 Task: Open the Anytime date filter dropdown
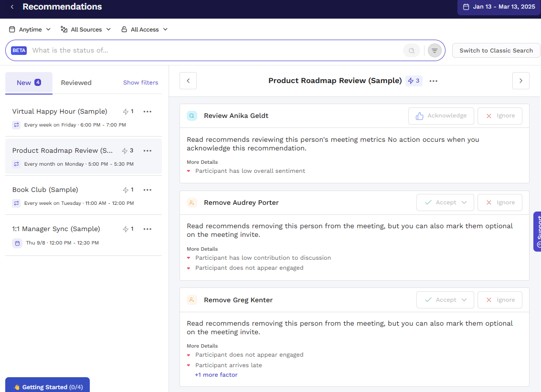point(30,29)
